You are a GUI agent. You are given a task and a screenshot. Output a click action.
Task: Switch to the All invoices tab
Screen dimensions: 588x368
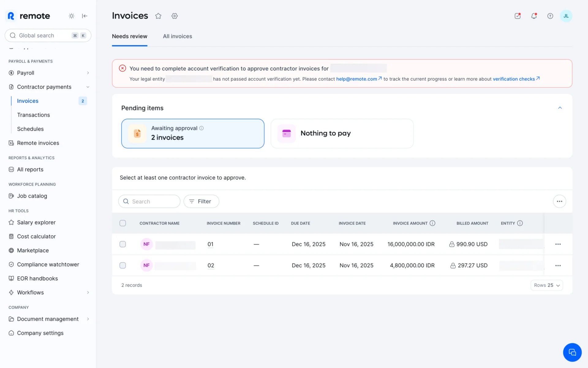(x=177, y=36)
